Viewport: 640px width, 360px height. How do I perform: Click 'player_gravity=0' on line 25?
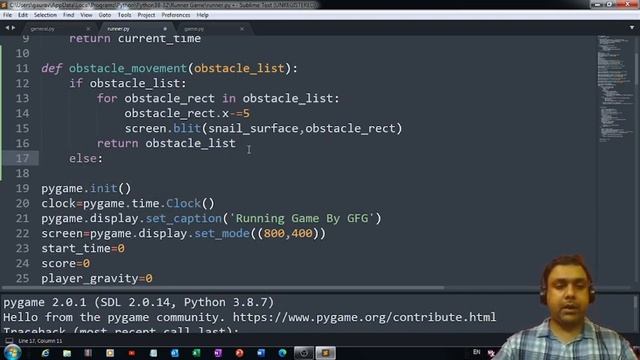coord(97,279)
